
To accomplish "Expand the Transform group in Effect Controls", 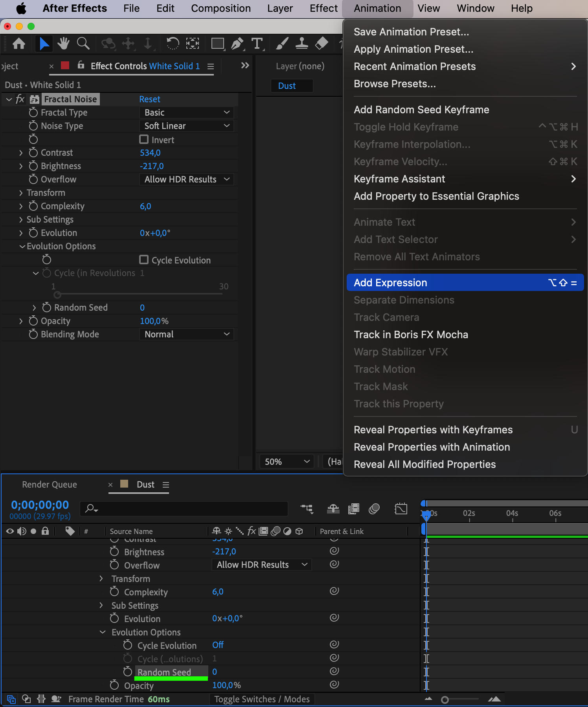I will click(21, 193).
